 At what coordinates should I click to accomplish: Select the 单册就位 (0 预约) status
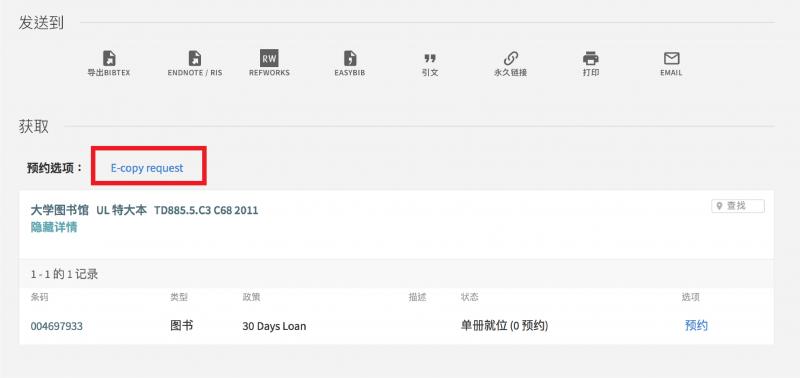coord(504,325)
